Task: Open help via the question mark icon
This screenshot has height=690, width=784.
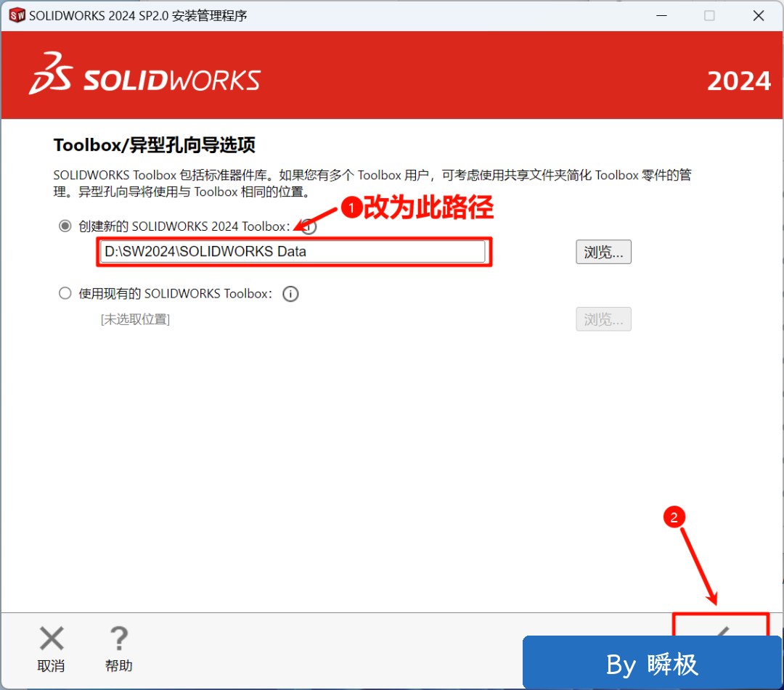Action: (119, 638)
